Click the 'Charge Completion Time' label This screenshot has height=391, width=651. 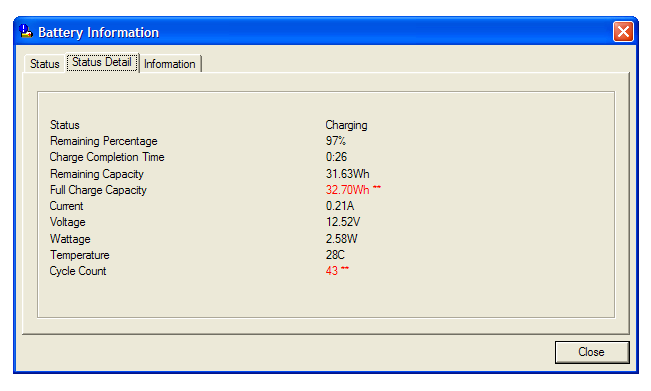point(107,157)
